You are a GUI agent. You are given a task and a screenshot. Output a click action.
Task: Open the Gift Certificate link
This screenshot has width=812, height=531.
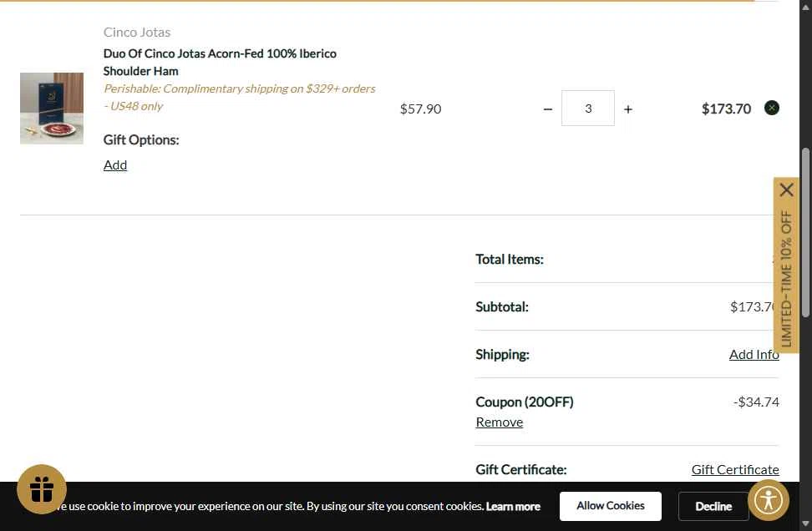pyautogui.click(x=735, y=469)
